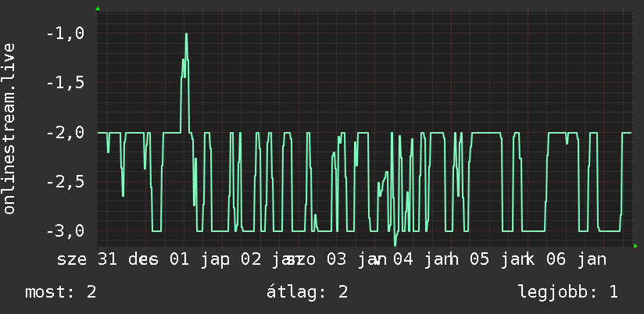Screen dimensions: 644x314
Task: Click the '06' date label on x-axis
Action: pyautogui.click(x=556, y=260)
